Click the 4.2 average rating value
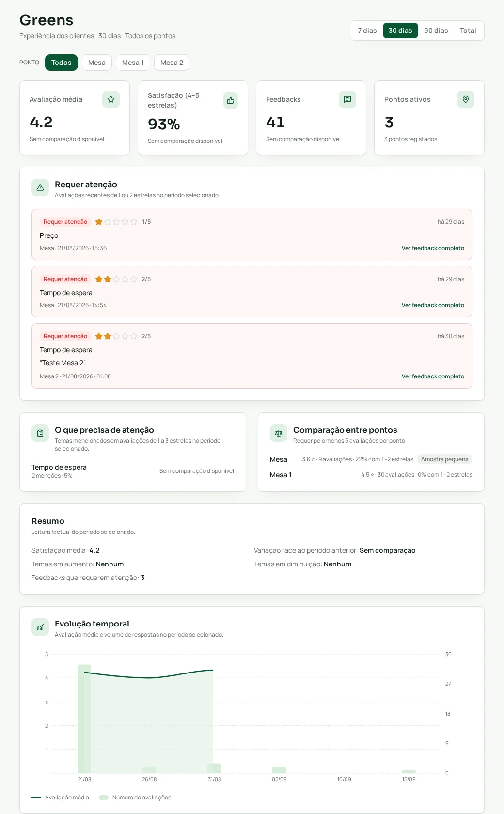504x814 pixels. coord(41,122)
